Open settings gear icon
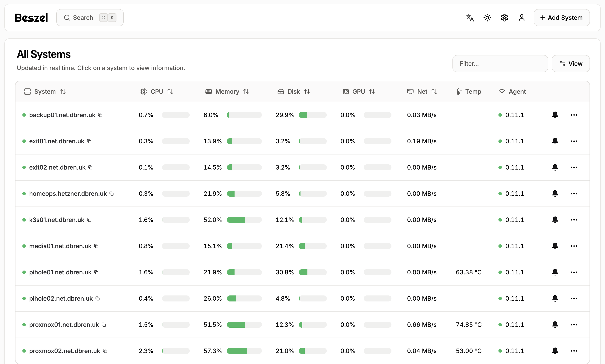The height and width of the screenshot is (364, 605). coord(504,18)
